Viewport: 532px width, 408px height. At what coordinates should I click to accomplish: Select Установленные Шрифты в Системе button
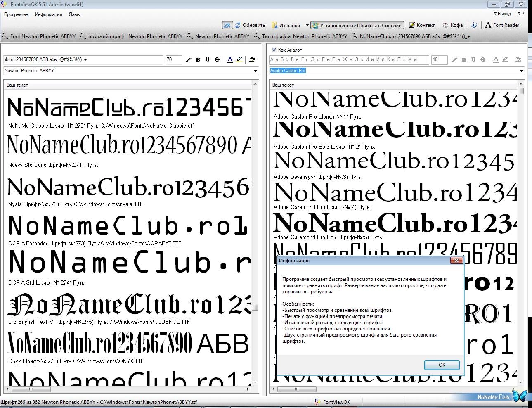[x=357, y=25]
